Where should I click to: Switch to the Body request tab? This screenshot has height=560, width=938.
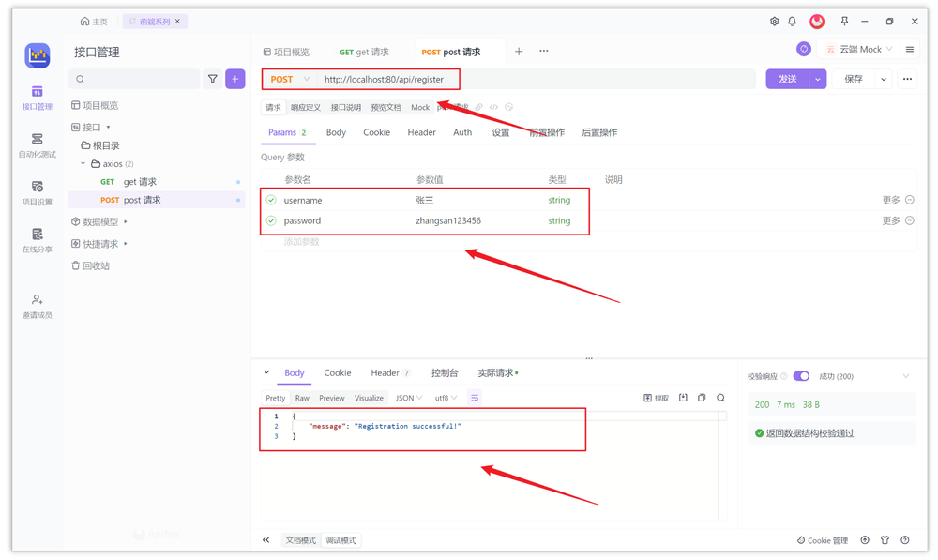click(336, 132)
